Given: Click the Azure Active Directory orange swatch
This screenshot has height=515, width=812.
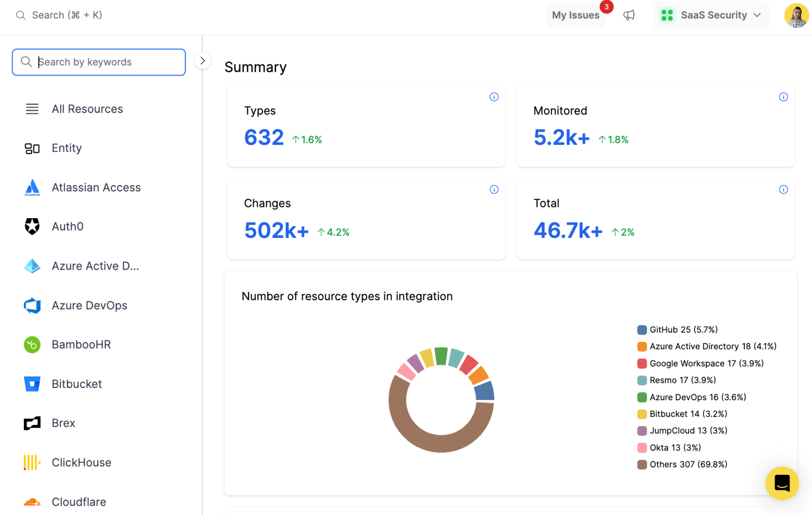Looking at the screenshot, I should 642,346.
